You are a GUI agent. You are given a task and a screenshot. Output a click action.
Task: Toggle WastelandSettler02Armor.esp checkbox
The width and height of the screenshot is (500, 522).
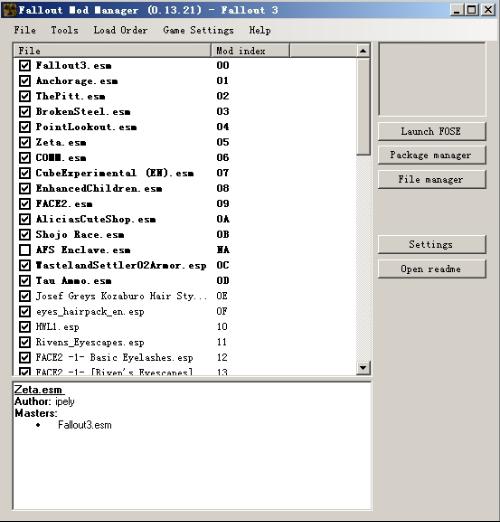[x=25, y=265]
